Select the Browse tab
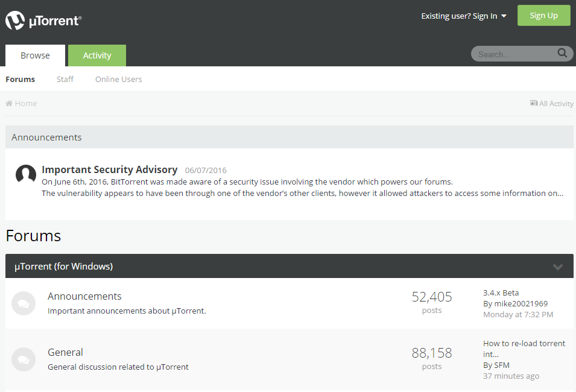Image resolution: width=576 pixels, height=392 pixels. pos(35,55)
